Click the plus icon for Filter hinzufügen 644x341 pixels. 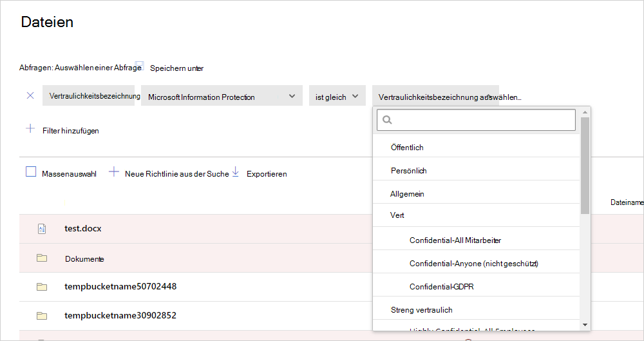(x=30, y=128)
